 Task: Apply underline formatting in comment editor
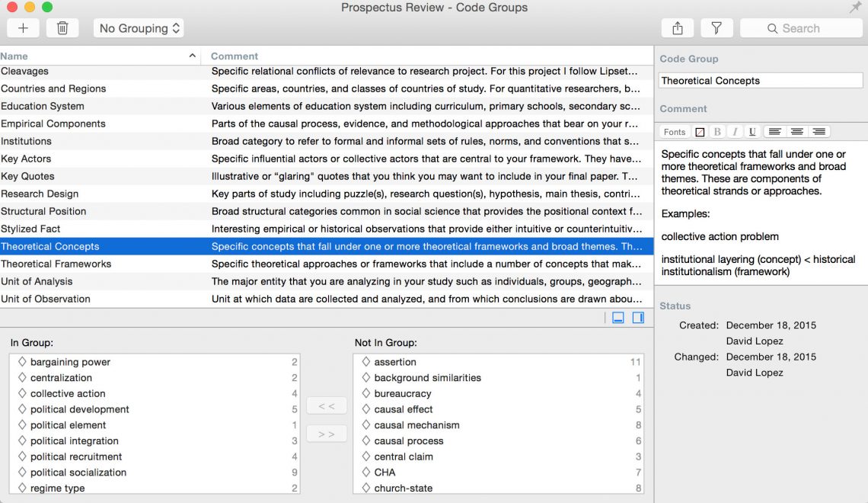tap(752, 132)
